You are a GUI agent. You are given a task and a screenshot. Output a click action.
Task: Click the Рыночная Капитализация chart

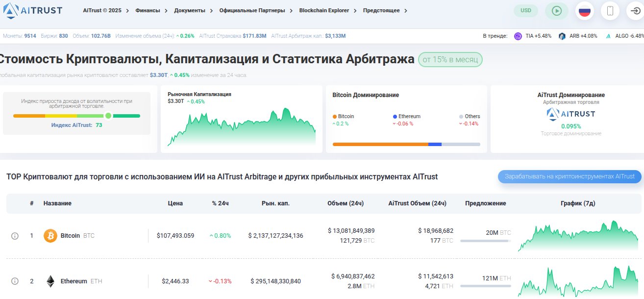point(242,127)
